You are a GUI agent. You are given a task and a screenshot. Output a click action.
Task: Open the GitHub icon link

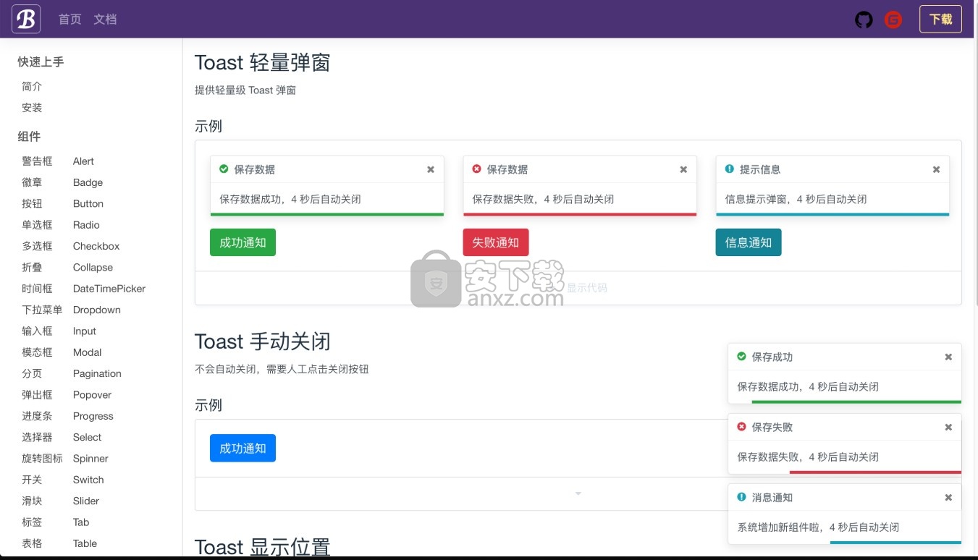(x=864, y=20)
